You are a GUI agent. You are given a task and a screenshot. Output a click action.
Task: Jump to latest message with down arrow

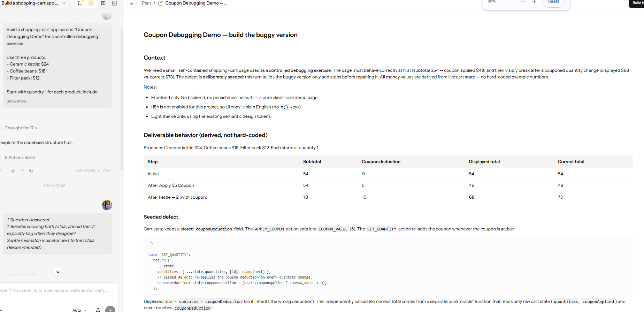tap(58, 272)
